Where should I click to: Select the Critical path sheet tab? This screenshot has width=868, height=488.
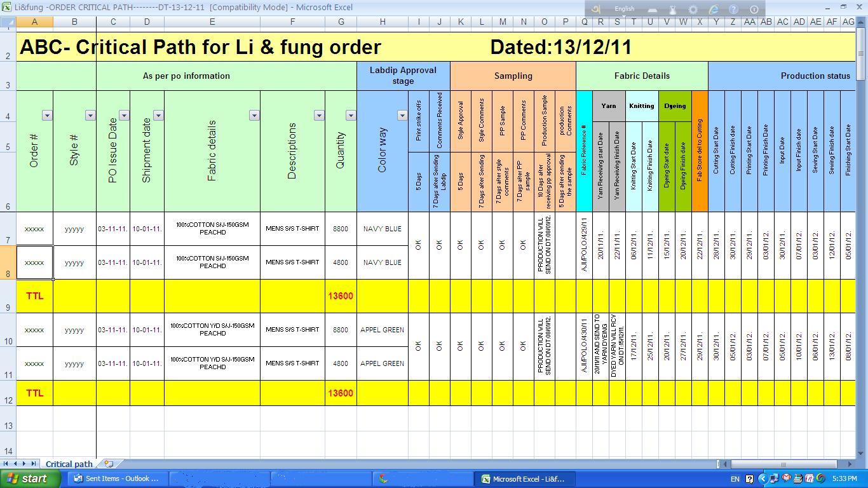(x=69, y=464)
